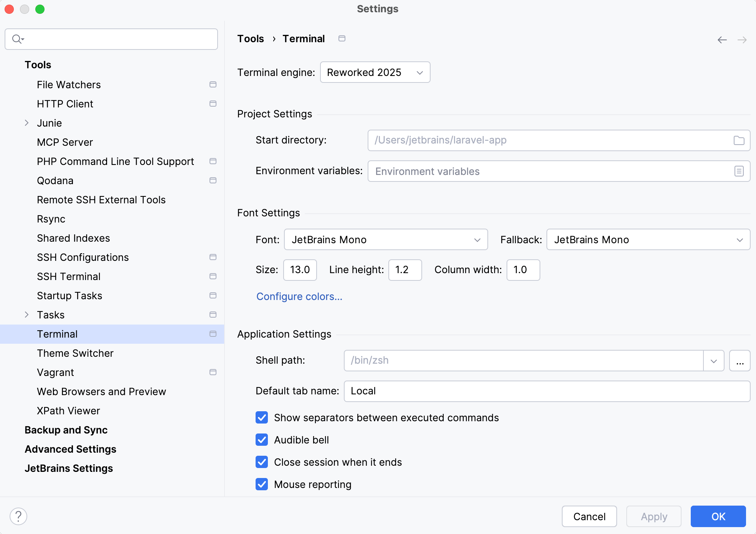Uncheck Show separators between executed commands
This screenshot has width=756, height=534.
click(261, 418)
